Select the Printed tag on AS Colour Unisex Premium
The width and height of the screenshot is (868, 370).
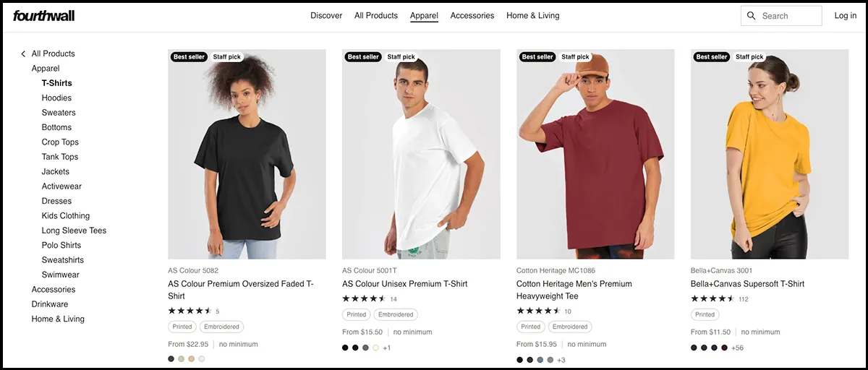(x=356, y=314)
